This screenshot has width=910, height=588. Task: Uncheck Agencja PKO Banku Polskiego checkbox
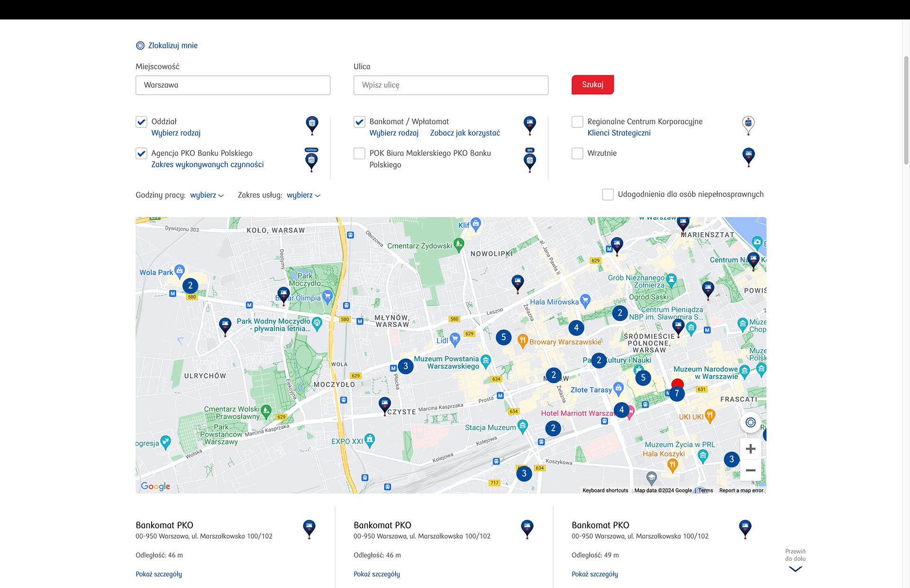click(141, 154)
